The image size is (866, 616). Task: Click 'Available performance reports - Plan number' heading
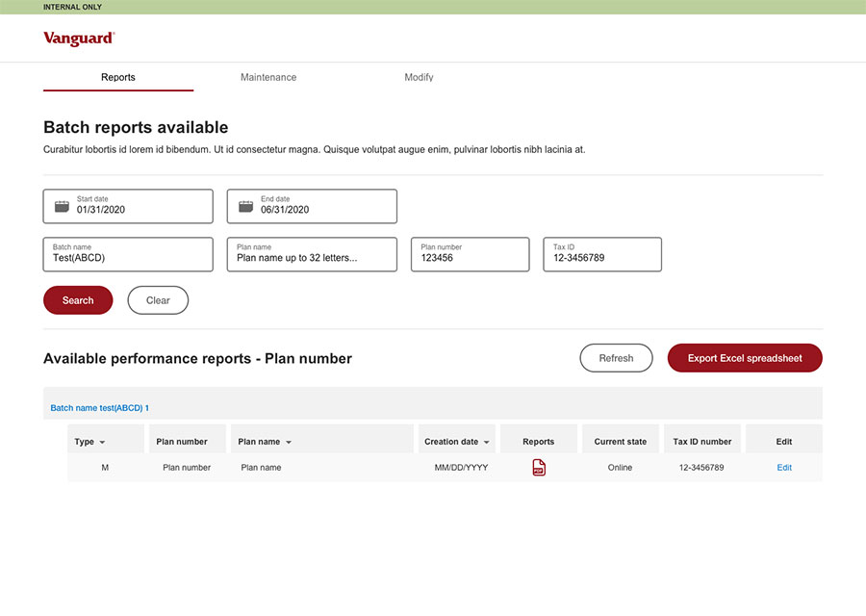click(197, 359)
